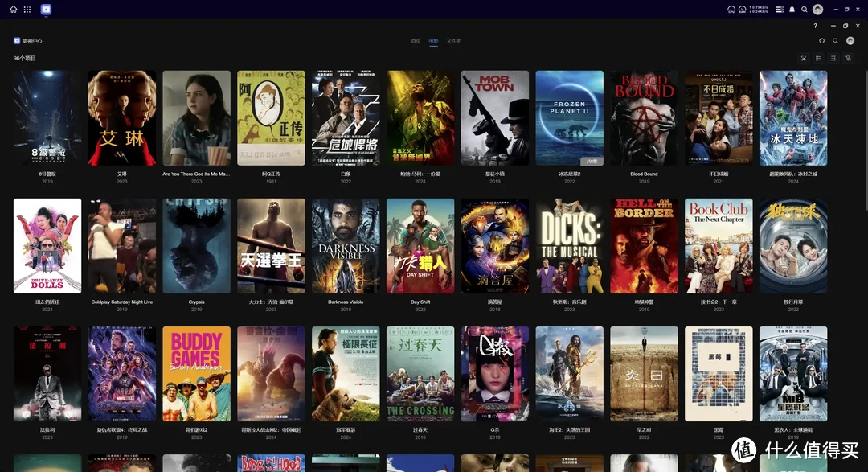Click the home icon in the system top bar
Image resolution: width=868 pixels, height=472 pixels.
pos(13,10)
